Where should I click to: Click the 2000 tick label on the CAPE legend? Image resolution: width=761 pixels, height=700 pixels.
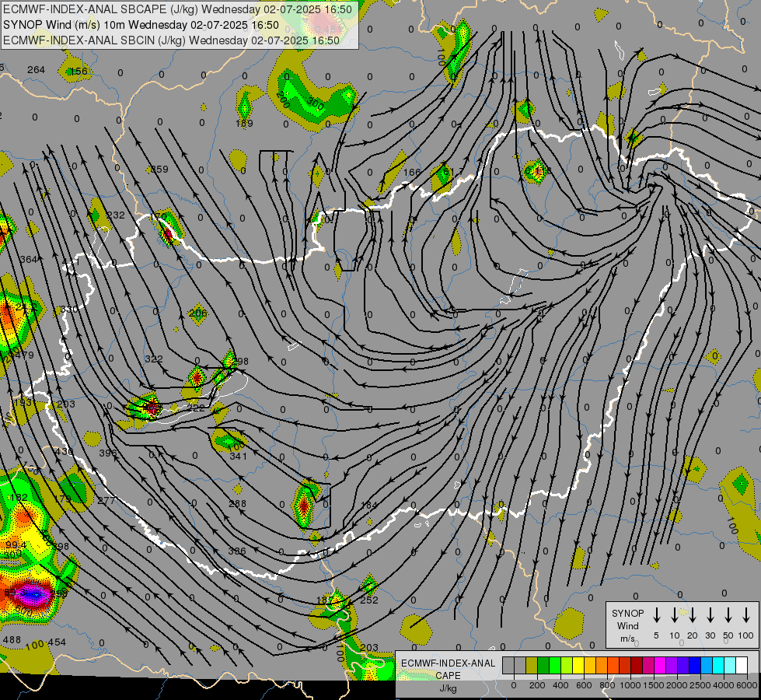click(x=676, y=685)
